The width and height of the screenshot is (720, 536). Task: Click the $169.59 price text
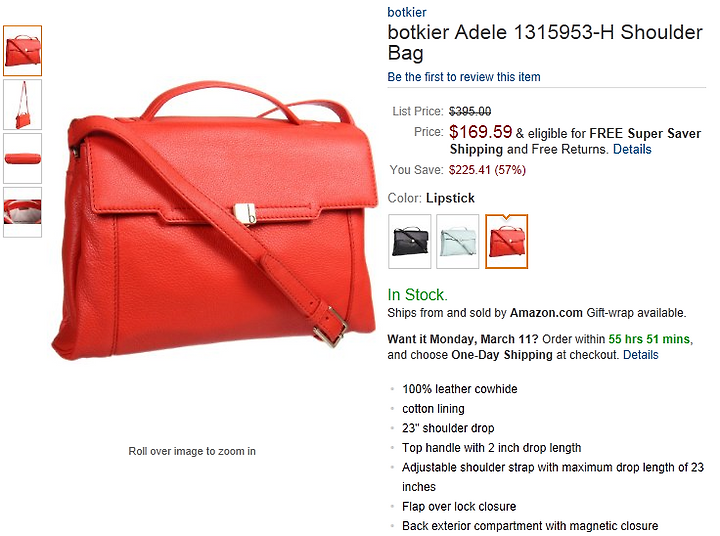pos(480,132)
